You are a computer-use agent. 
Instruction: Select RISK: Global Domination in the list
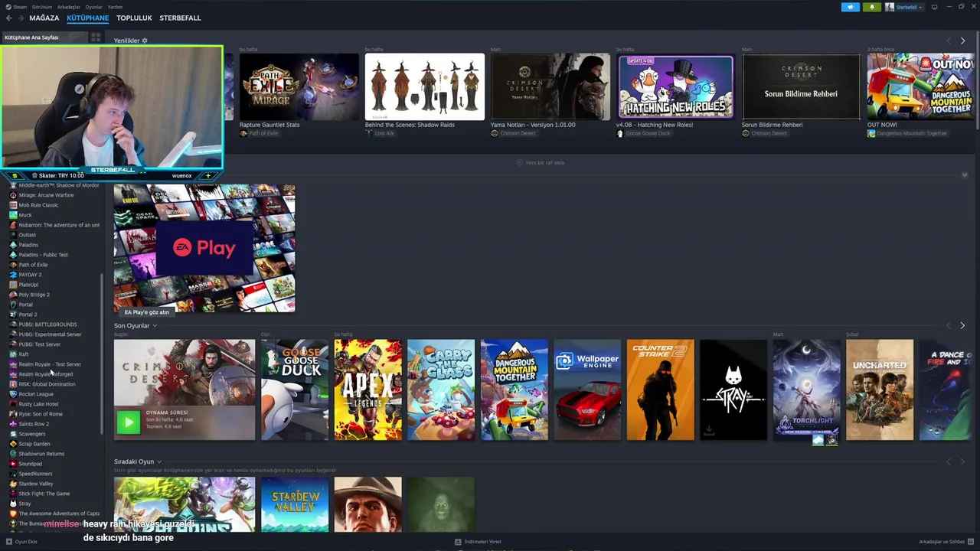click(47, 384)
